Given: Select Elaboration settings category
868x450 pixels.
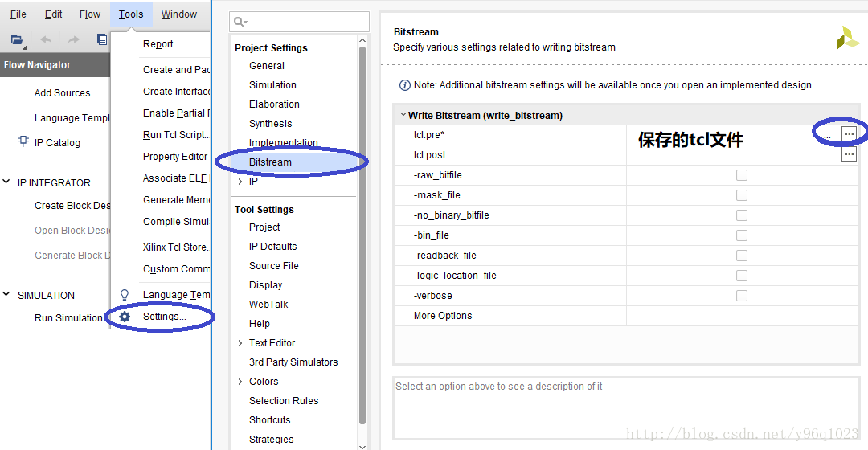Looking at the screenshot, I should point(274,104).
